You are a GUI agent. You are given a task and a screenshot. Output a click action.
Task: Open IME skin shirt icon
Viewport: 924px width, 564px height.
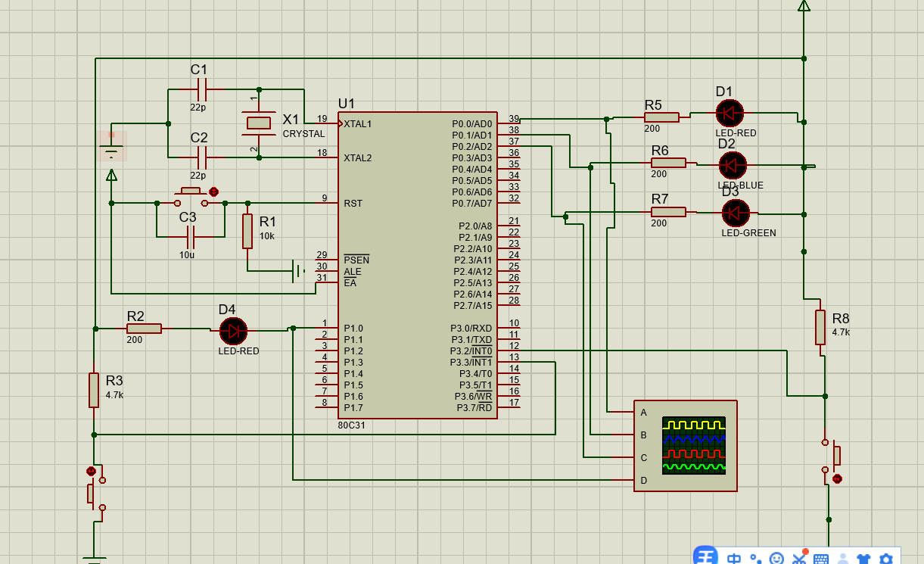pos(863,559)
